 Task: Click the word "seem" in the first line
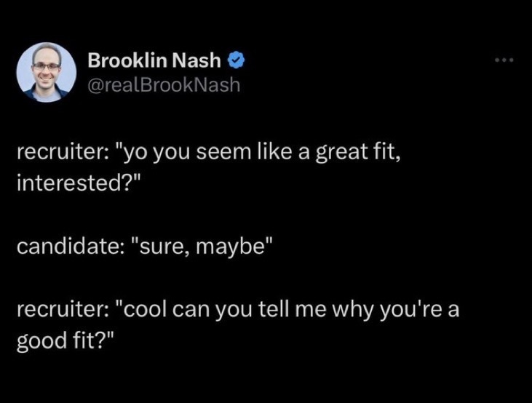[x=215, y=153]
